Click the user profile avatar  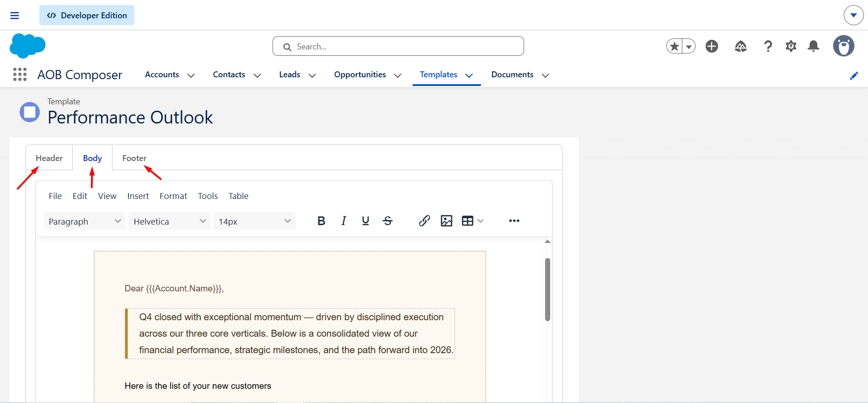pyautogui.click(x=844, y=46)
